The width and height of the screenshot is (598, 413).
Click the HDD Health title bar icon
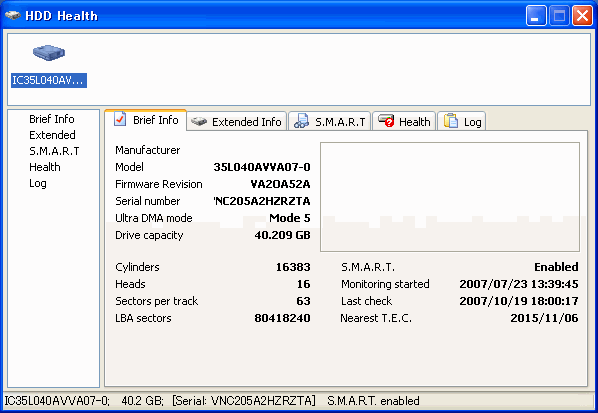point(12,16)
